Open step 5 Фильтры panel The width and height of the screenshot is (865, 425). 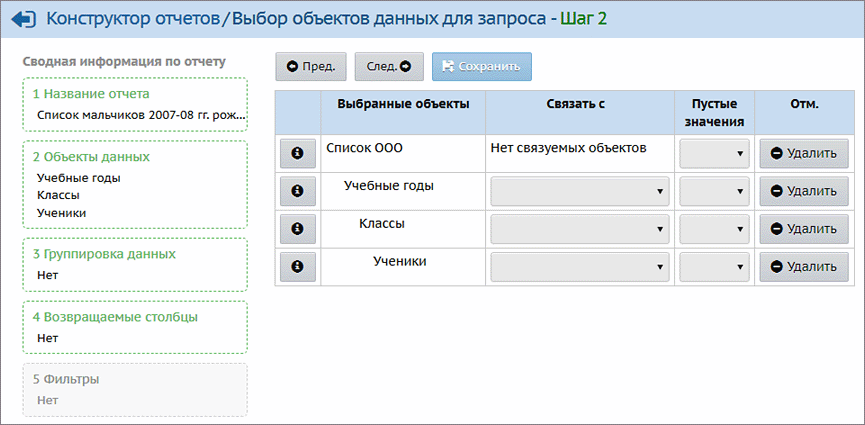coord(135,390)
